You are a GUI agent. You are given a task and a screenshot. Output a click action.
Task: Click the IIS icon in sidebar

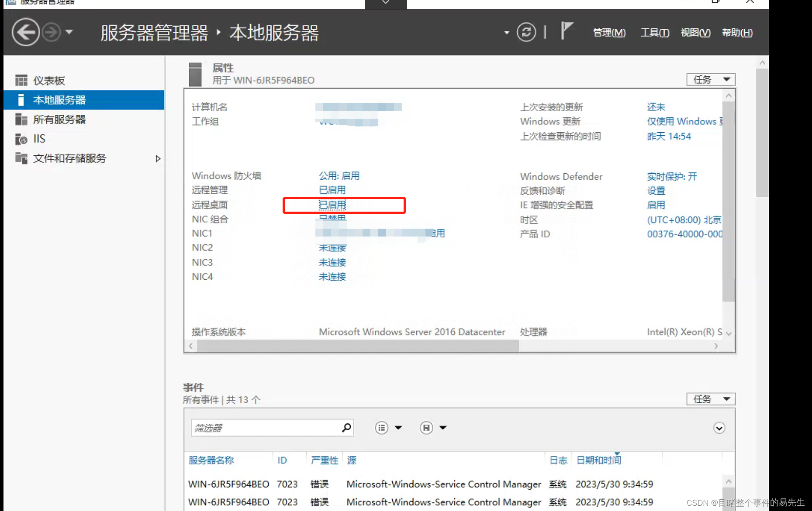21,139
